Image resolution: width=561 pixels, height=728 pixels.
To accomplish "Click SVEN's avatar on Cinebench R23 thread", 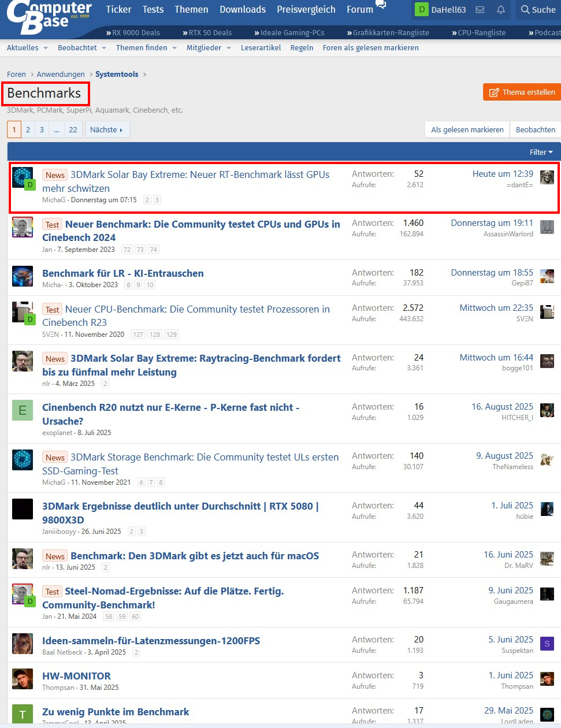I will point(23,312).
